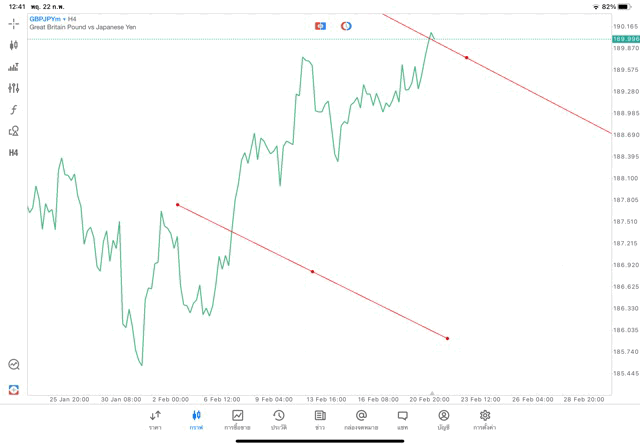This screenshot has width=640, height=447.
Task: Open chart settings sliders icon
Action: [x=14, y=88]
